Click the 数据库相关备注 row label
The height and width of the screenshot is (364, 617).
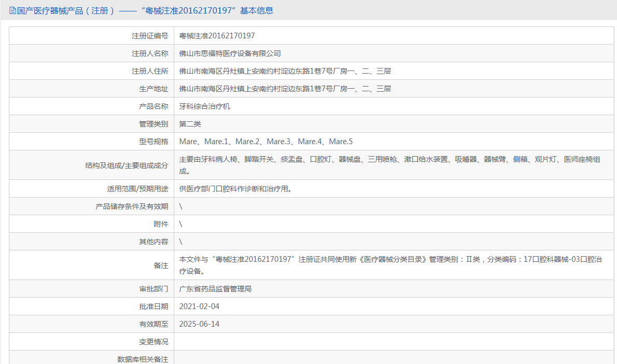coord(143,359)
